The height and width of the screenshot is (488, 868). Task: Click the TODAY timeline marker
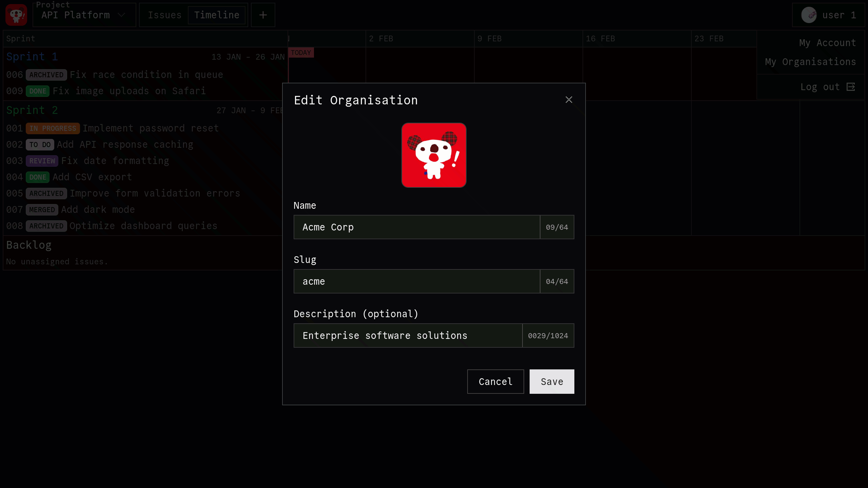point(301,53)
